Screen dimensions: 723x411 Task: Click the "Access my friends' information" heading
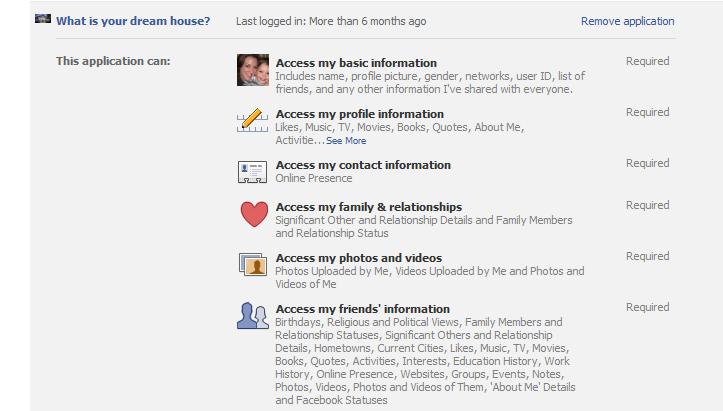click(362, 309)
